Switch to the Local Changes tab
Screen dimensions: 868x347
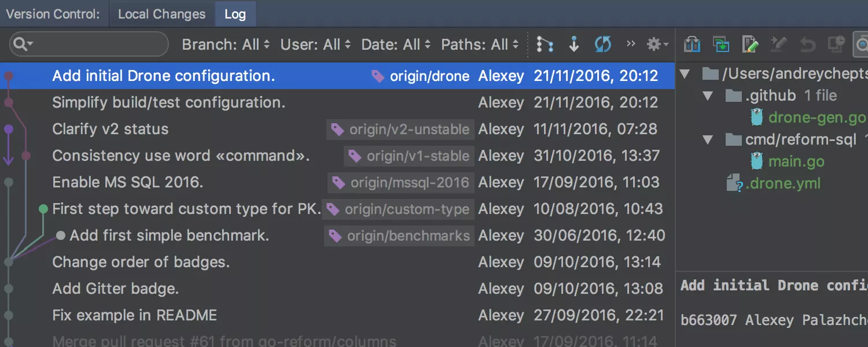pos(161,14)
